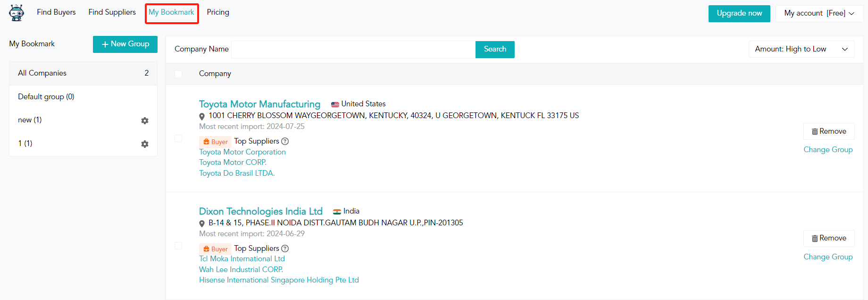
Task: Open the Pricing page
Action: pyautogui.click(x=218, y=12)
